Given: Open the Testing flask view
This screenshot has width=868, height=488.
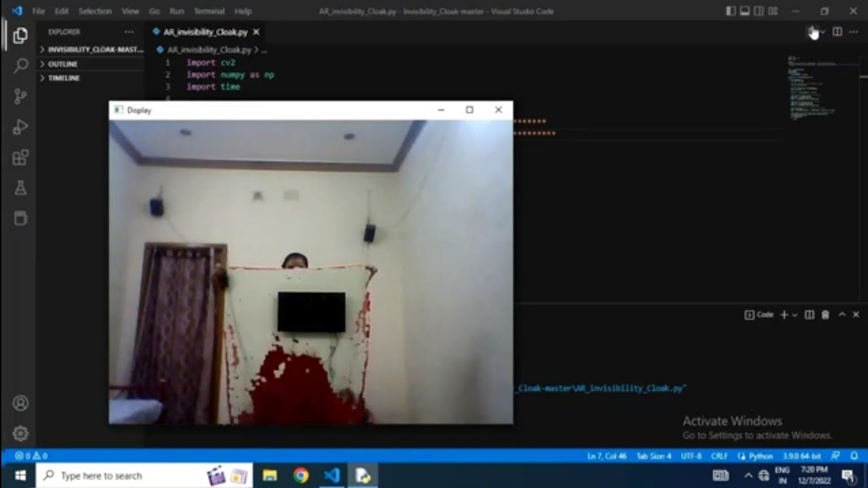Looking at the screenshot, I should [20, 188].
